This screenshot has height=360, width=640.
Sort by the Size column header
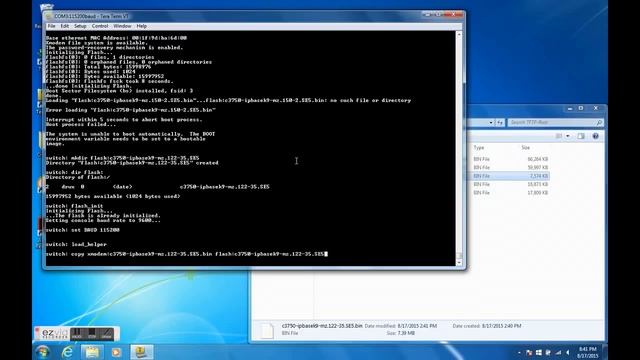(x=525, y=148)
